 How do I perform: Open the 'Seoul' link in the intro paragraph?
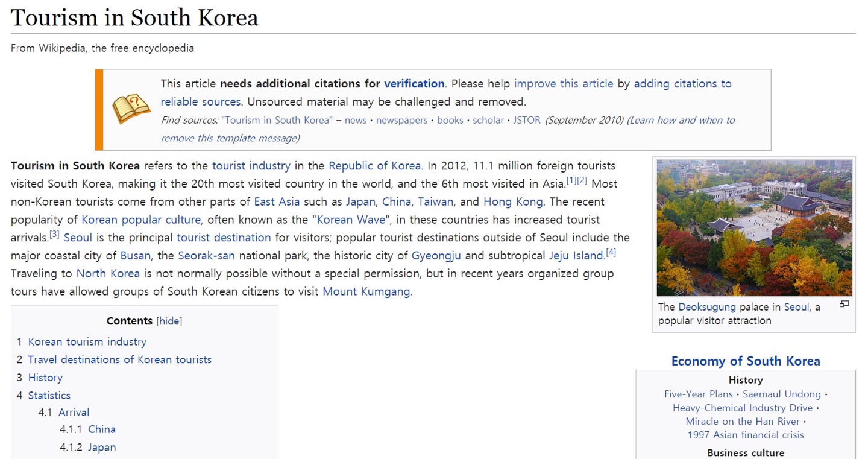(78, 238)
